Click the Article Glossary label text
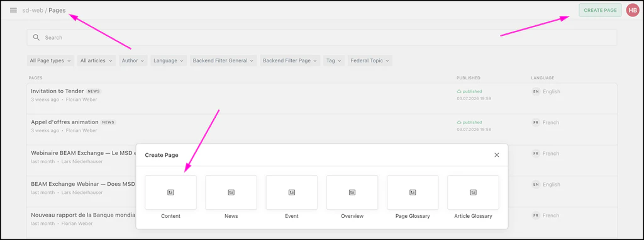This screenshot has width=644, height=240. (473, 216)
